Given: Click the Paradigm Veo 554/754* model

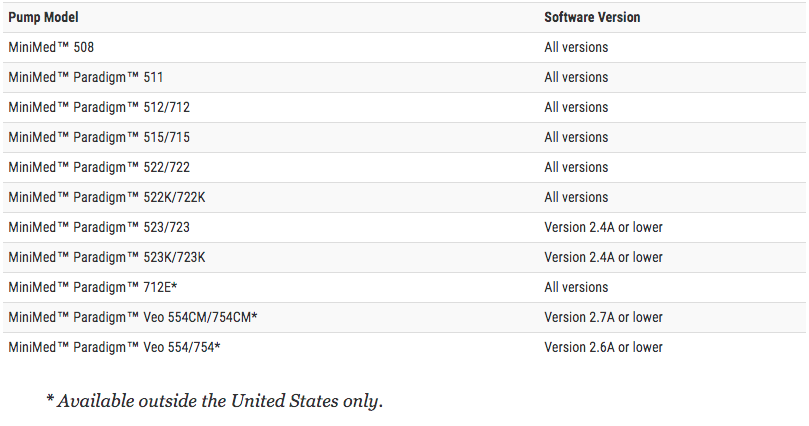Looking at the screenshot, I should 115,347.
